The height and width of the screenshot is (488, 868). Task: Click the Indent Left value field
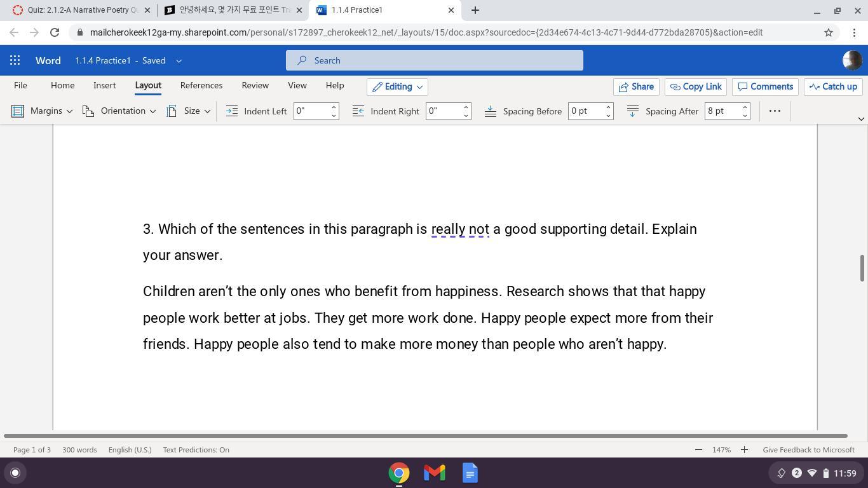click(x=311, y=111)
